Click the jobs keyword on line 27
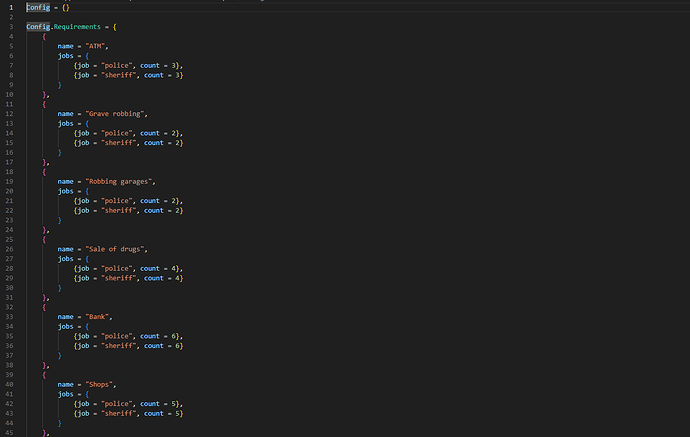The width and height of the screenshot is (690, 437). [x=66, y=259]
